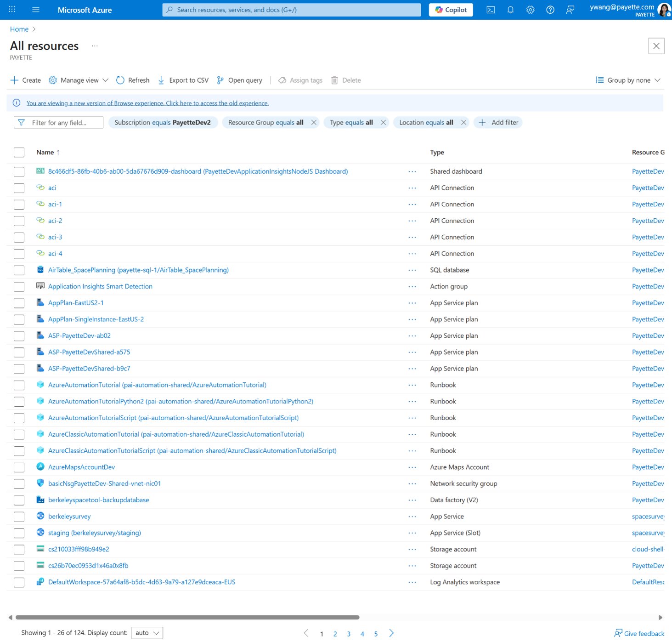Click the Create button
This screenshot has height=642, width=672.
[x=26, y=80]
